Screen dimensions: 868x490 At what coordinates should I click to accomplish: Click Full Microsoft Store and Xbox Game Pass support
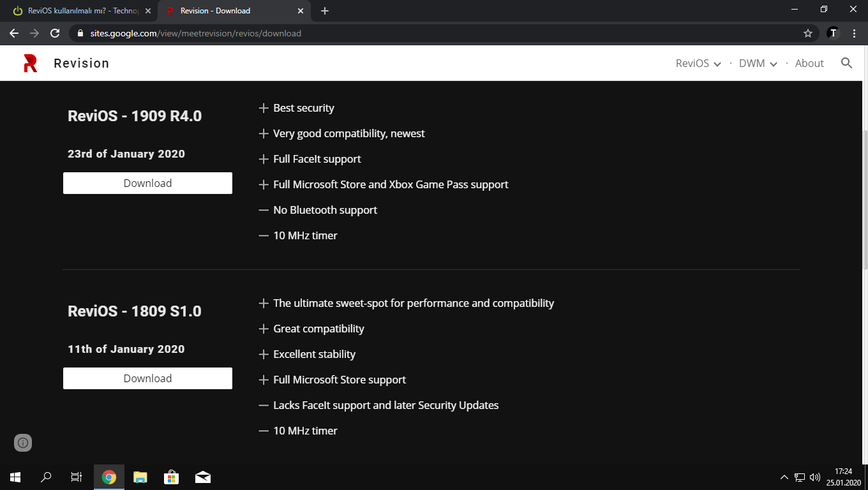point(391,185)
